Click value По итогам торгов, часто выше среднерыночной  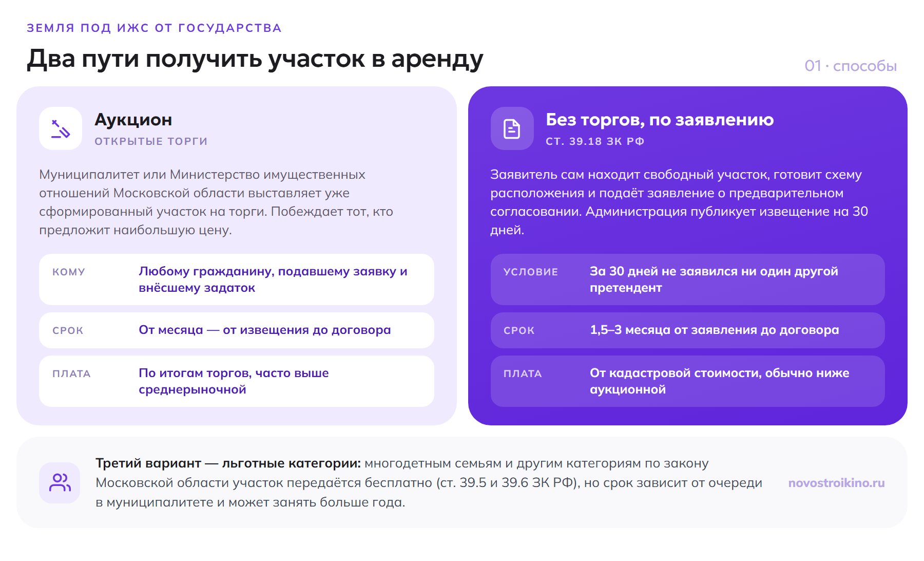pos(234,381)
